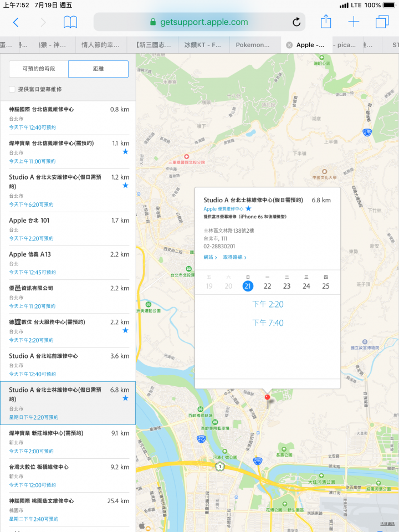Choose the 下午 7:40 time slot
This screenshot has height=532, width=399.
[x=268, y=323]
